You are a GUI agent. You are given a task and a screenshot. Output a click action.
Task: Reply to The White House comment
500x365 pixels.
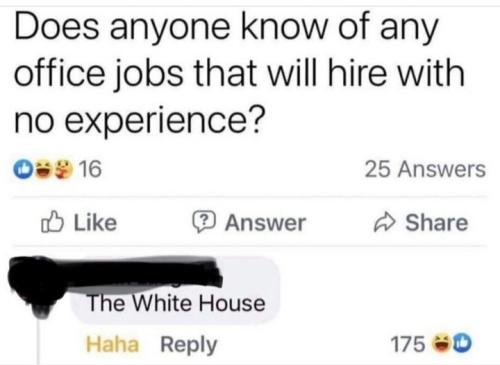tap(189, 345)
